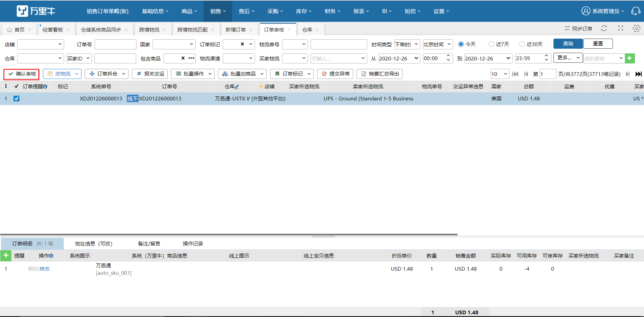Image resolution: width=644 pixels, height=317 pixels.
Task: Open the 店铺 dropdown
Action: coord(41,44)
